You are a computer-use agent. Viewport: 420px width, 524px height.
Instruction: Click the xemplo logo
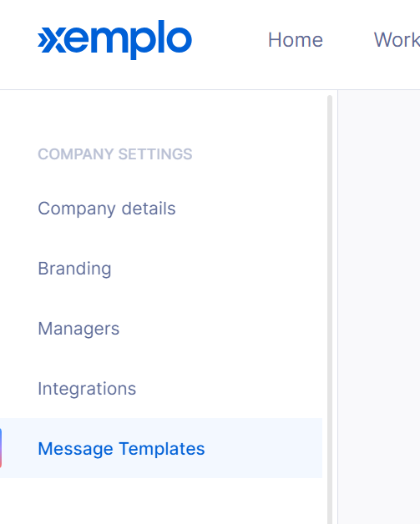pos(114,39)
